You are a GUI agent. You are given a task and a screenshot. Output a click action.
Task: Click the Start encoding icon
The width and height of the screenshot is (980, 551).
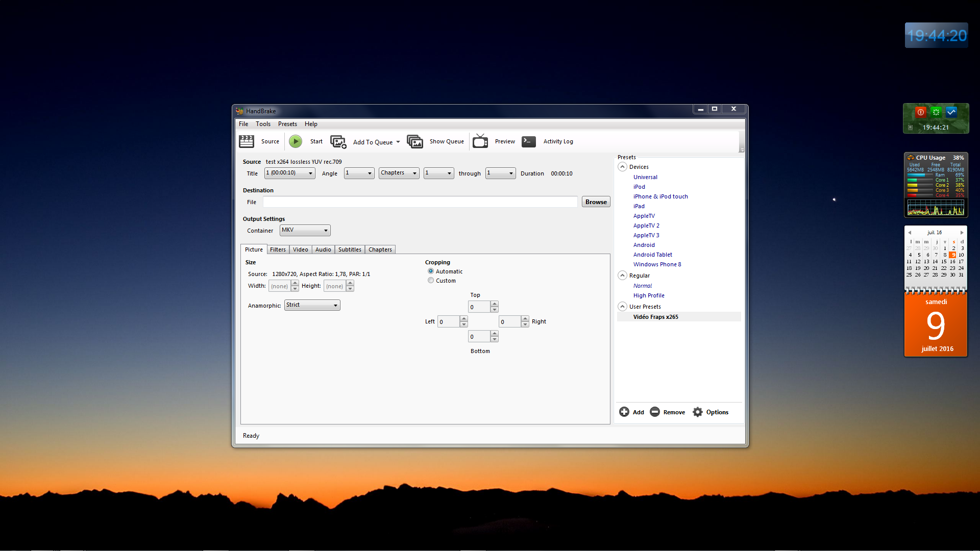[295, 141]
